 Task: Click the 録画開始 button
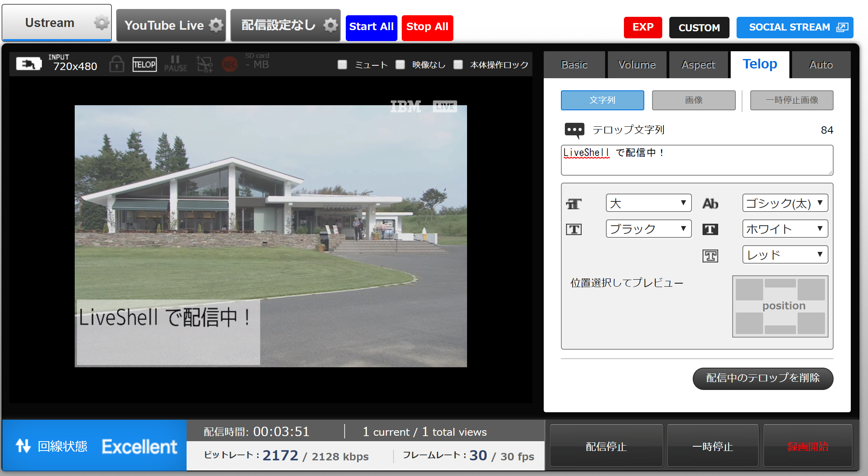(x=808, y=446)
